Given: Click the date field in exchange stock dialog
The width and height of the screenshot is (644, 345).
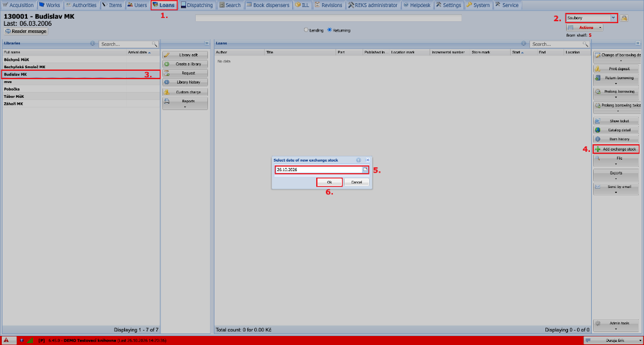Looking at the screenshot, I should (x=319, y=170).
